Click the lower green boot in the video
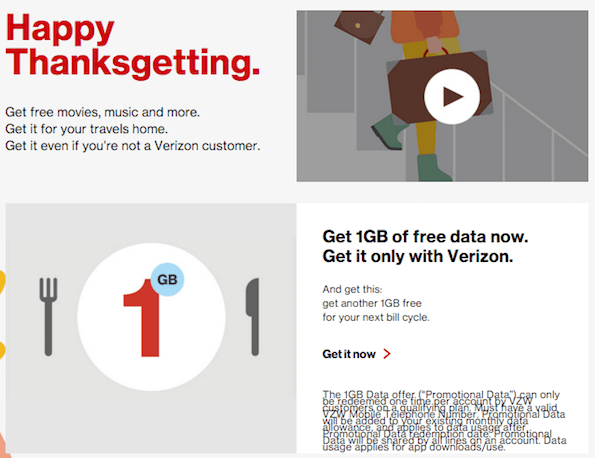Image resolution: width=595 pixels, height=458 pixels. tap(433, 167)
